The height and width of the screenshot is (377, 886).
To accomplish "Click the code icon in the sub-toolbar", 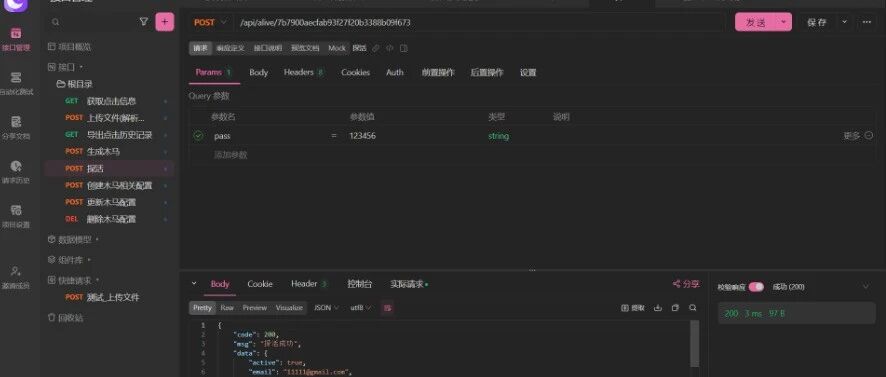I will pyautogui.click(x=389, y=49).
